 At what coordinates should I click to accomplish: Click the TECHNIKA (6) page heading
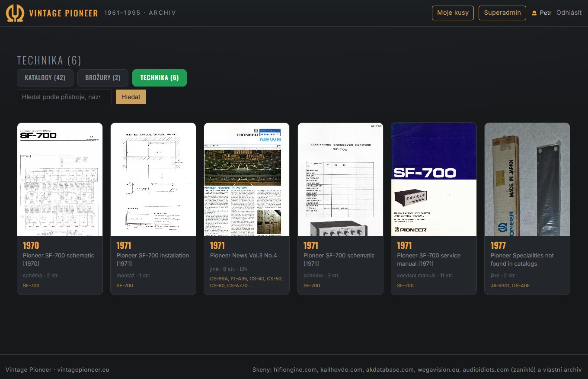[49, 60]
